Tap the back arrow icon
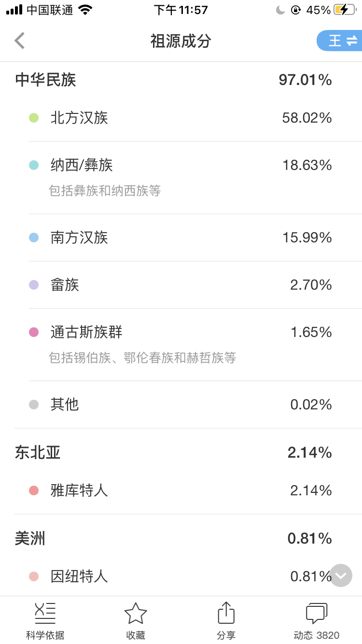The width and height of the screenshot is (362, 644). pyautogui.click(x=20, y=41)
